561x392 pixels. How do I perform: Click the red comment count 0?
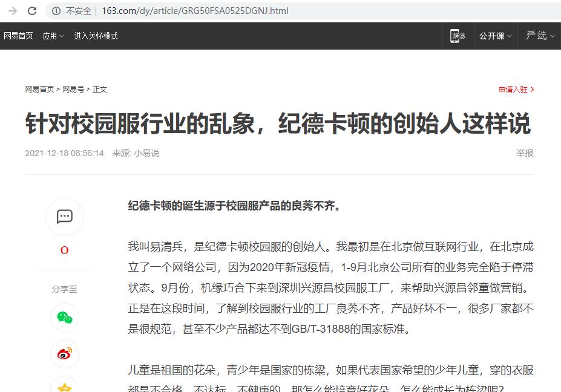64,250
